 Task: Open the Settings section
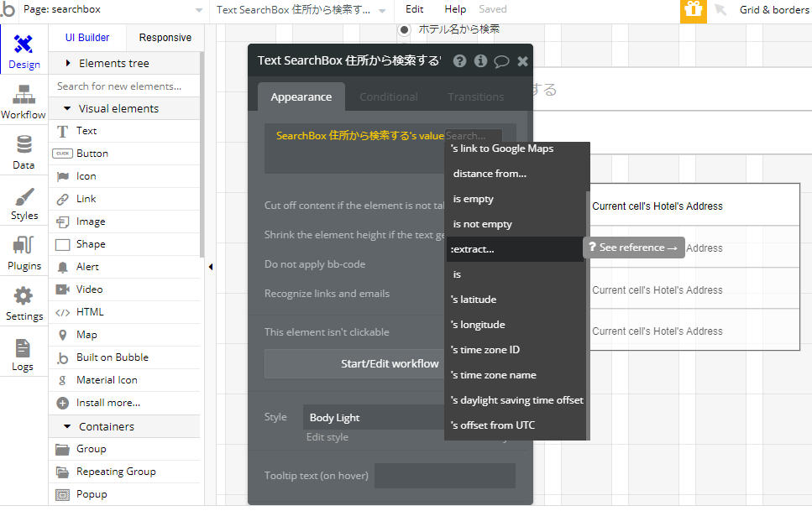[x=24, y=302]
